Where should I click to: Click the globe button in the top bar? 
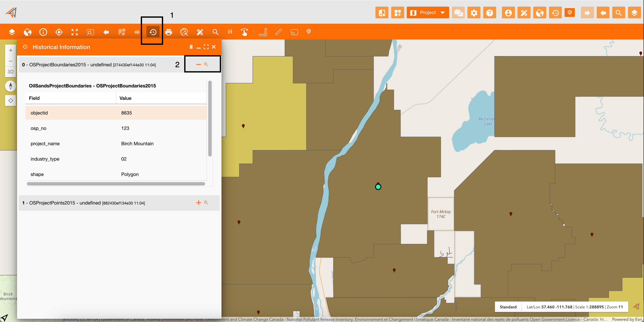(540, 13)
